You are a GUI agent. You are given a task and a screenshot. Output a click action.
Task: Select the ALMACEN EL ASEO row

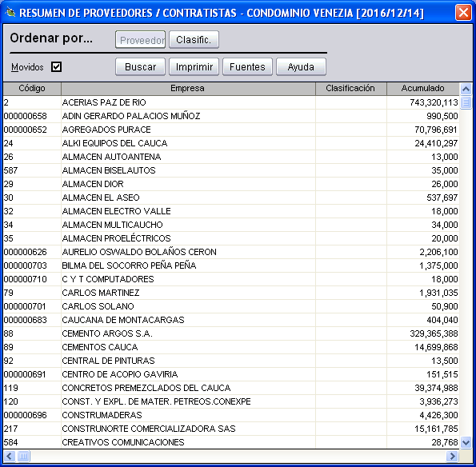tap(231, 198)
